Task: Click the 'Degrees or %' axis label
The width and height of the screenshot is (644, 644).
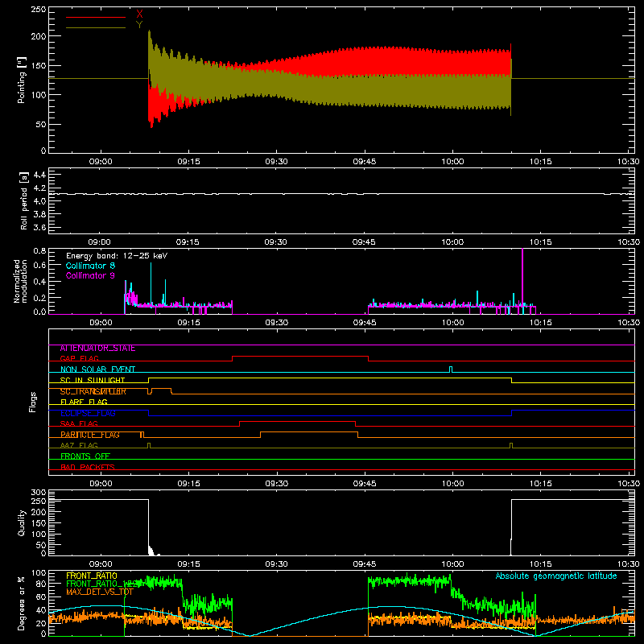Action: click(x=22, y=603)
